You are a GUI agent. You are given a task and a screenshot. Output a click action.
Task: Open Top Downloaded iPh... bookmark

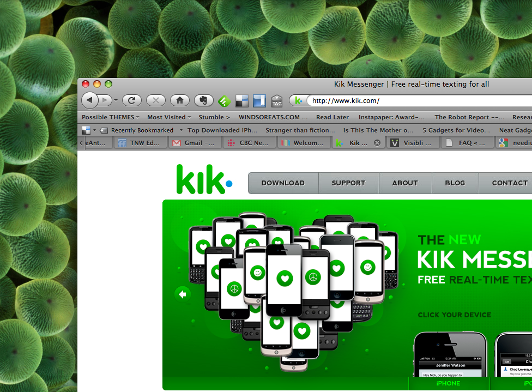click(x=222, y=130)
